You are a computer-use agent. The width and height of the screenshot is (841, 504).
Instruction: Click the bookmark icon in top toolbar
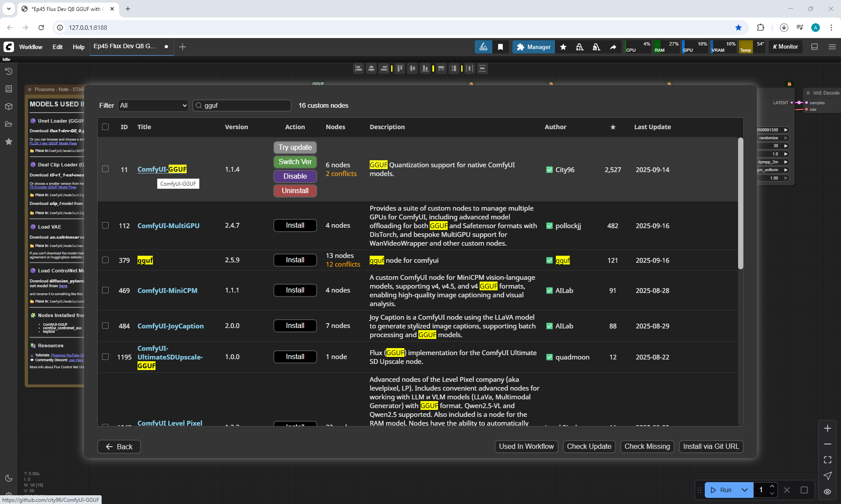(500, 47)
